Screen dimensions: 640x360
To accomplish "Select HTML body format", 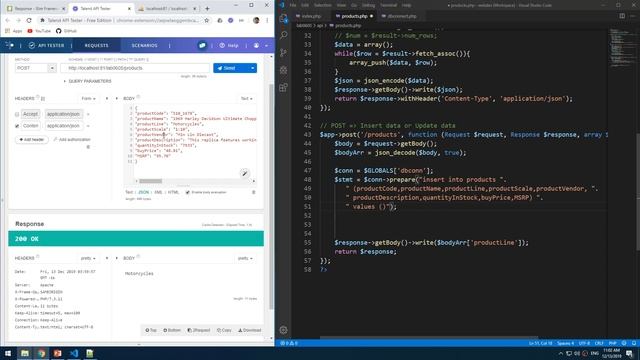I will pos(173,192).
